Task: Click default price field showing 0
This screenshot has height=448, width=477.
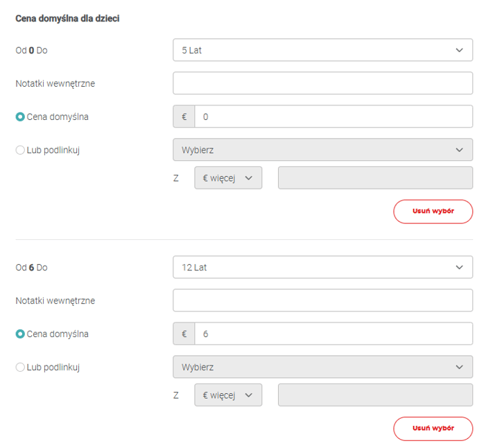Action: [333, 117]
